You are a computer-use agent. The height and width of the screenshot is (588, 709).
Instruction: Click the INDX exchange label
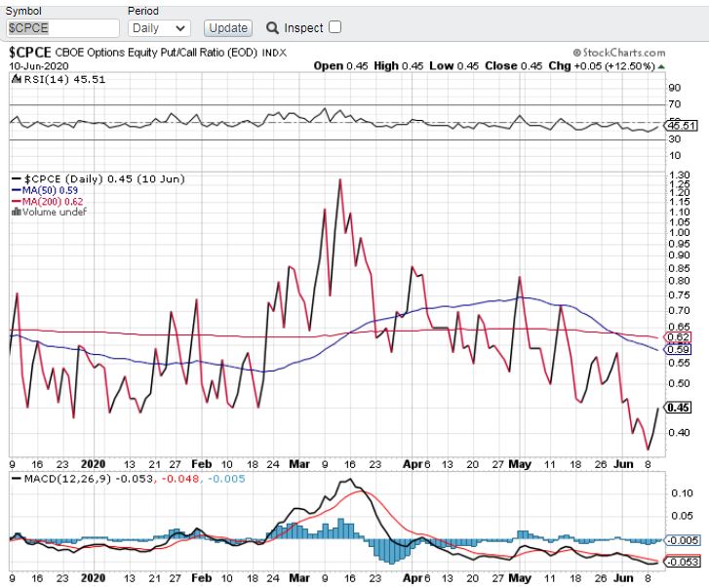click(274, 53)
